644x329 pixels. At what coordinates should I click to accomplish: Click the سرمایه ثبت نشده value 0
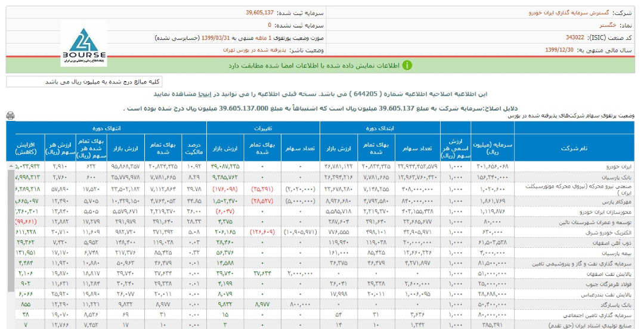(270, 25)
